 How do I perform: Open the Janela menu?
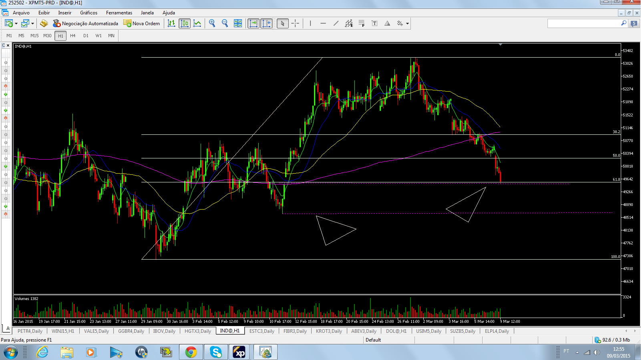click(147, 13)
